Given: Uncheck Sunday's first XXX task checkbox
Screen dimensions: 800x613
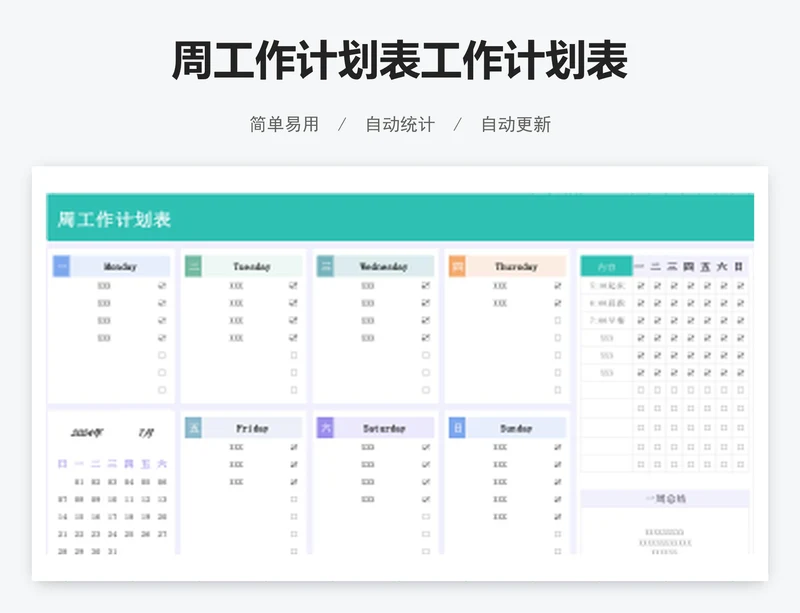Looking at the screenshot, I should click(x=558, y=447).
